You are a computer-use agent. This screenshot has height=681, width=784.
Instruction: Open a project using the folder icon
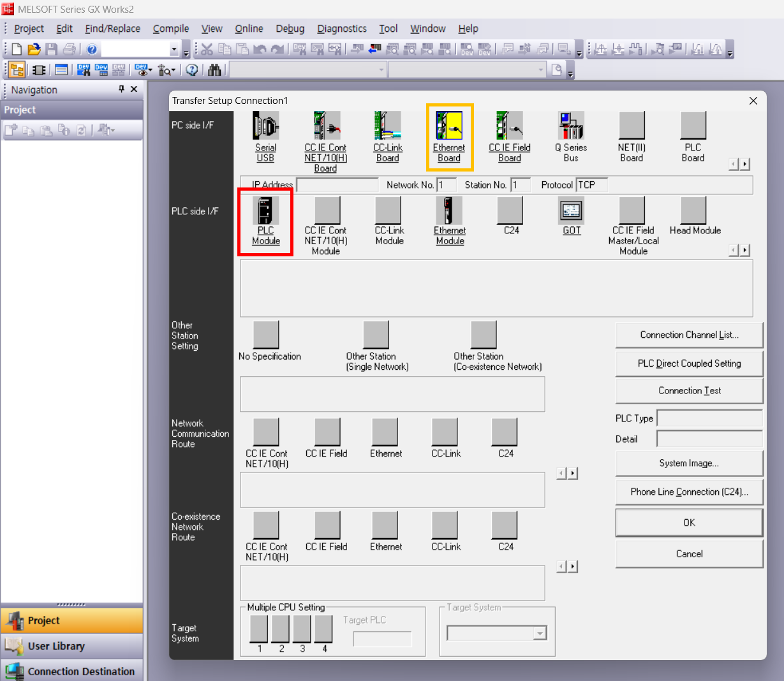click(x=34, y=49)
